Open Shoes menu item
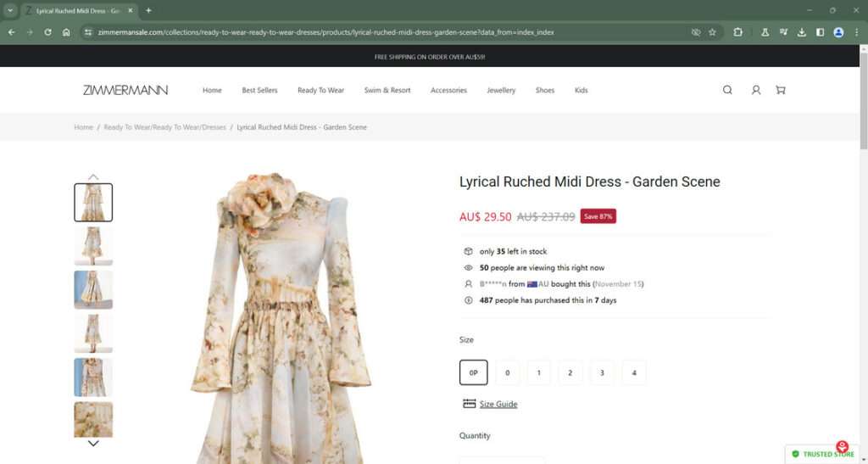 coord(545,90)
